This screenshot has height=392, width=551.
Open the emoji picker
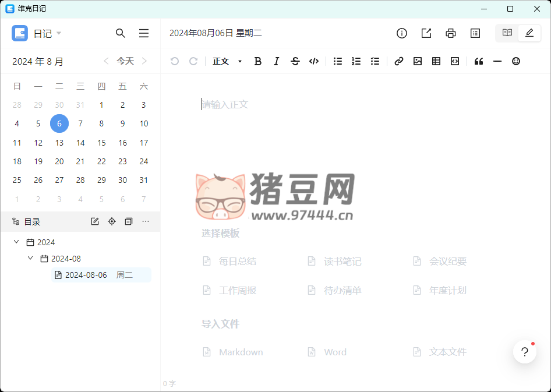516,62
